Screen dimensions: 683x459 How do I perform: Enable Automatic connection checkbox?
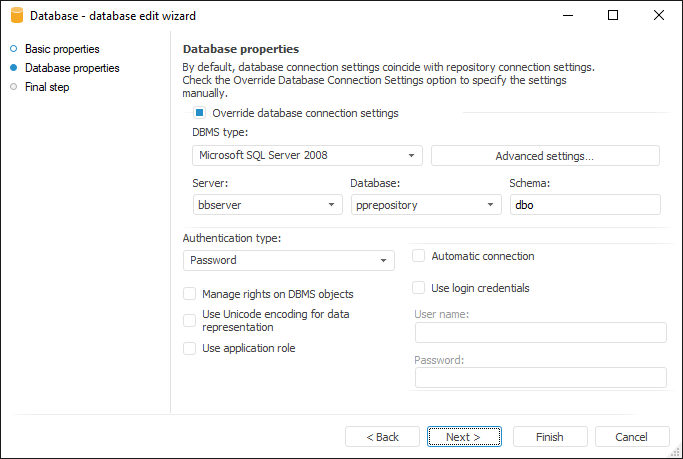tap(419, 256)
